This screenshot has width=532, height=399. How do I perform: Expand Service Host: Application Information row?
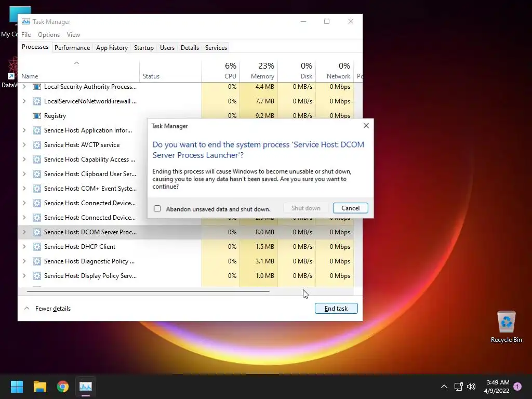point(24,130)
